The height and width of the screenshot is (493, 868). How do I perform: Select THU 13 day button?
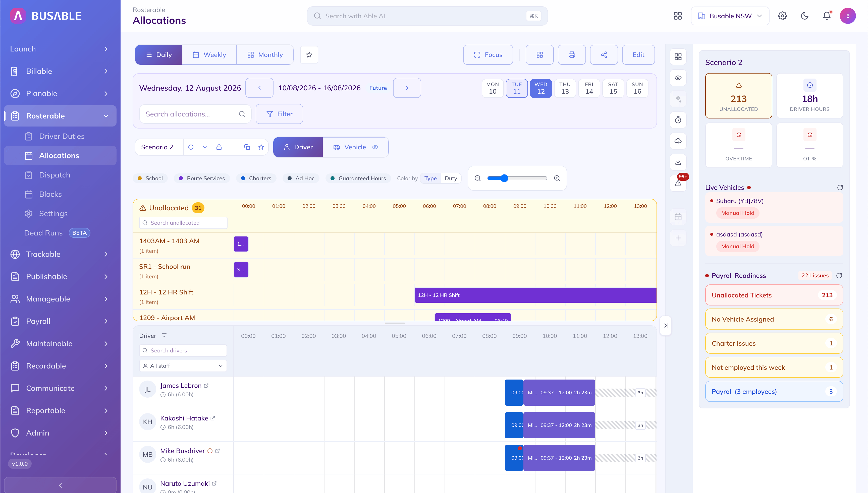565,88
